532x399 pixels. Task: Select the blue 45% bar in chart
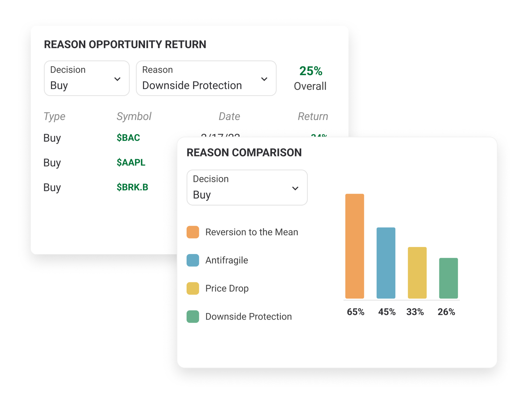(x=386, y=263)
